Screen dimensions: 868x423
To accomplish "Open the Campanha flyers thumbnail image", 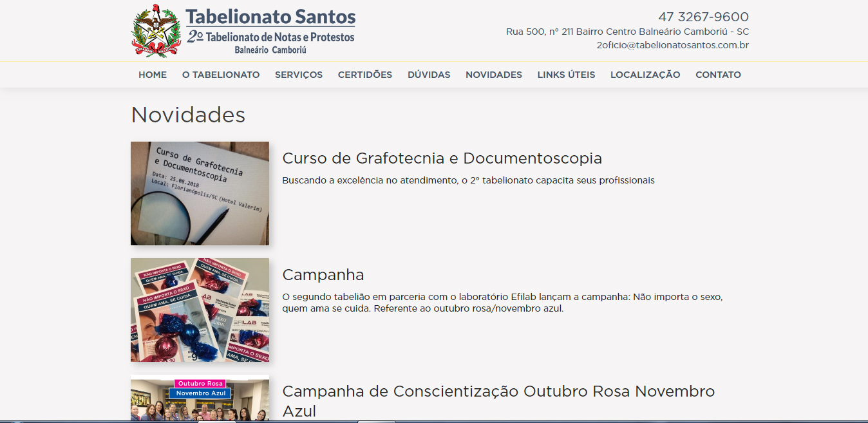I will pos(200,310).
